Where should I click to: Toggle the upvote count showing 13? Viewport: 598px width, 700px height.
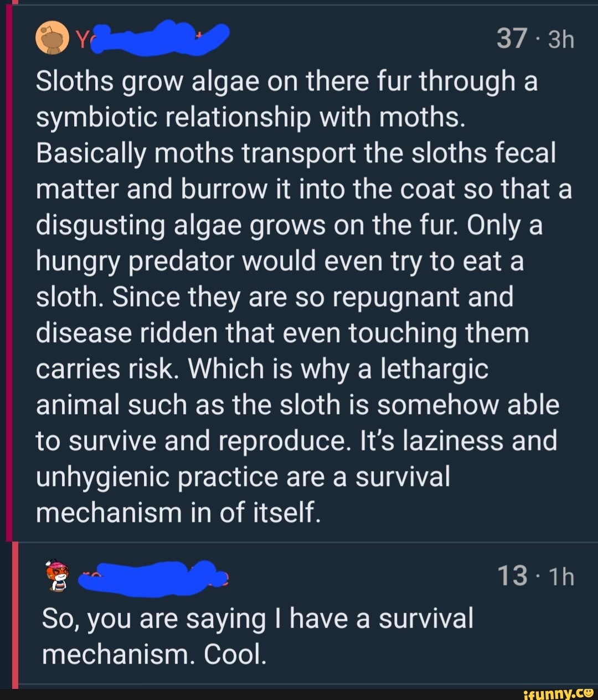click(x=514, y=574)
